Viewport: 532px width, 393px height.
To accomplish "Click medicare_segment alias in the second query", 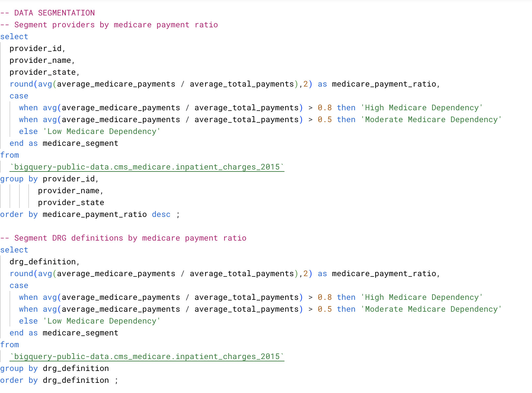I will [x=80, y=333].
